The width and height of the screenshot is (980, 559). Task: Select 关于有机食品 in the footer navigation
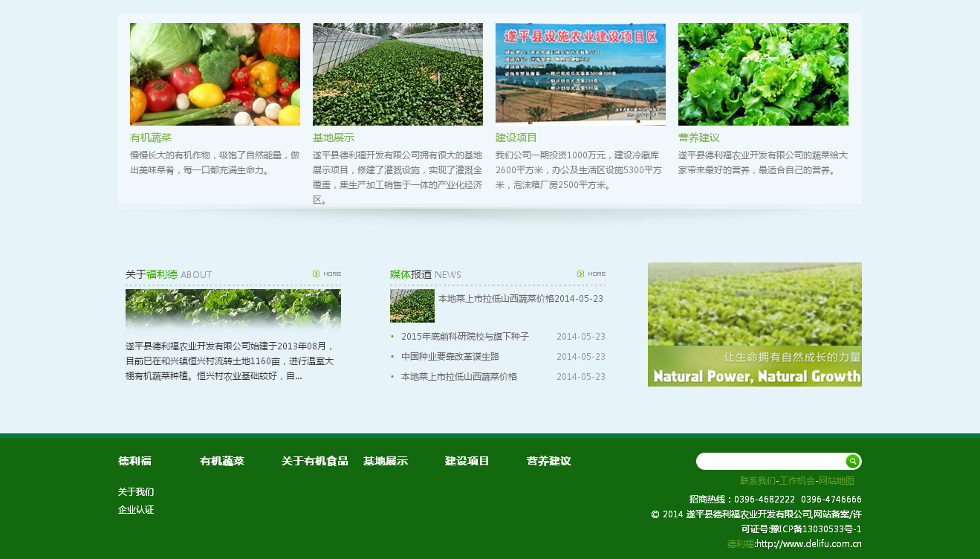pyautogui.click(x=315, y=461)
